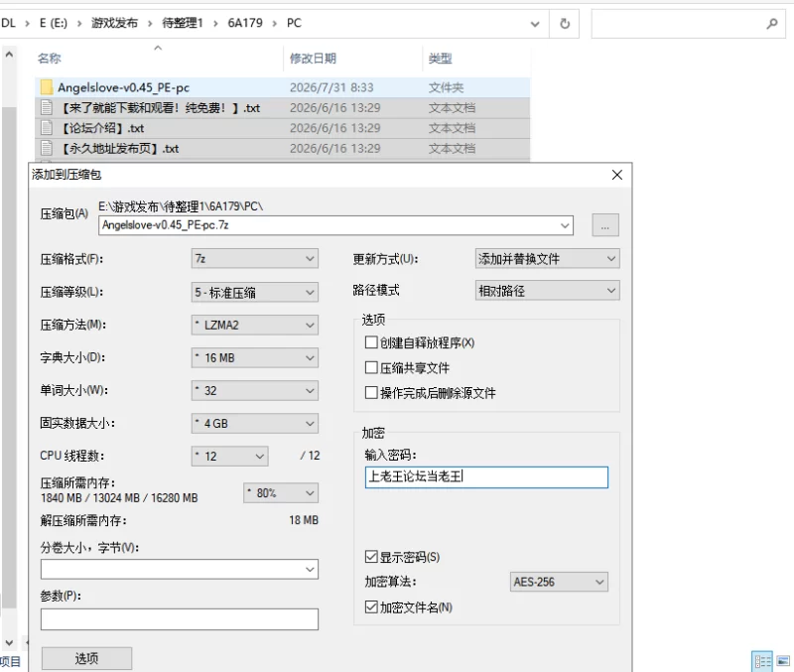The image size is (794, 672).
Task: Open the archive name combo box dropdown
Action: (x=565, y=225)
